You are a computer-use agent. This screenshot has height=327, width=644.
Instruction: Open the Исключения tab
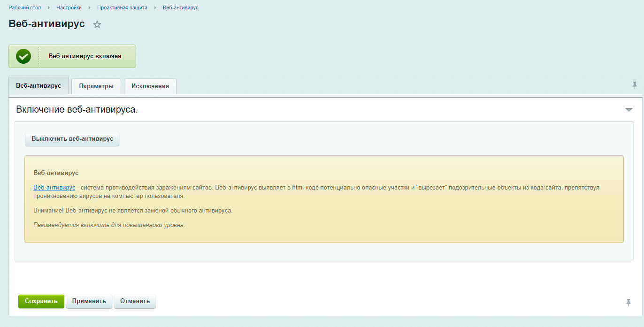150,86
